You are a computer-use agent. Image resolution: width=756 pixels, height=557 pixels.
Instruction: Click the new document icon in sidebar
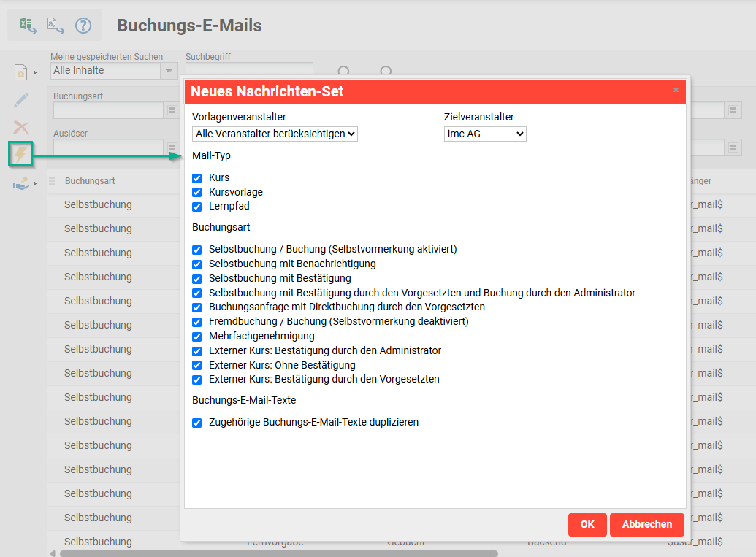click(21, 72)
